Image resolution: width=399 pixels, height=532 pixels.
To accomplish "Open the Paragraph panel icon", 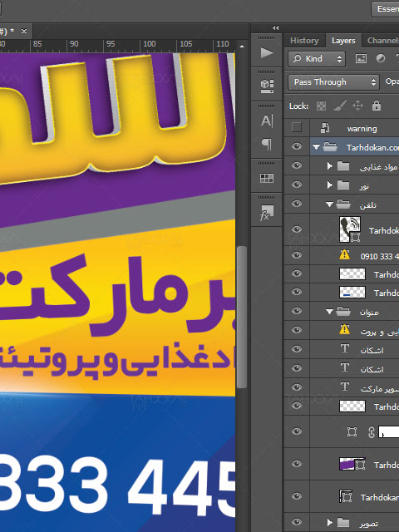I will click(267, 144).
